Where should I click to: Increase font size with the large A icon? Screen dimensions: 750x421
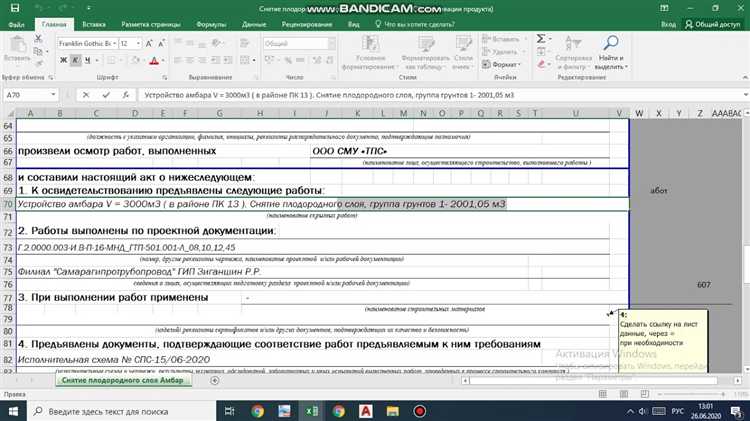coord(149,44)
